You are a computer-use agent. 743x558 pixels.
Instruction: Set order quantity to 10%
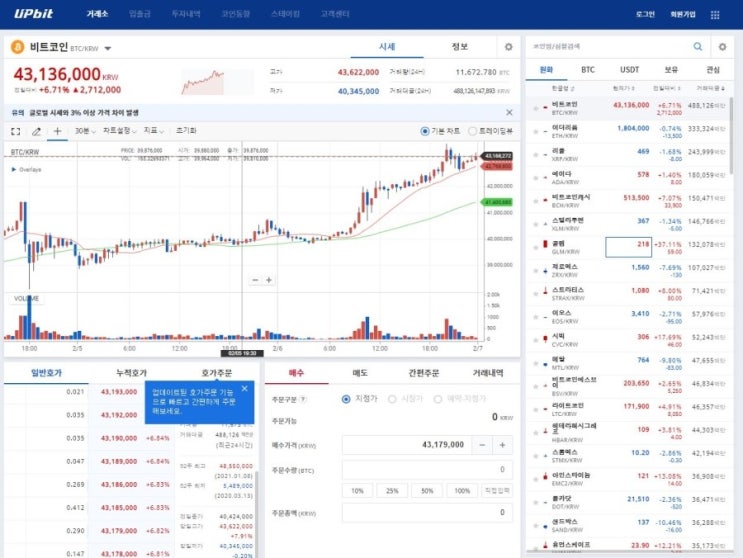(x=357, y=491)
